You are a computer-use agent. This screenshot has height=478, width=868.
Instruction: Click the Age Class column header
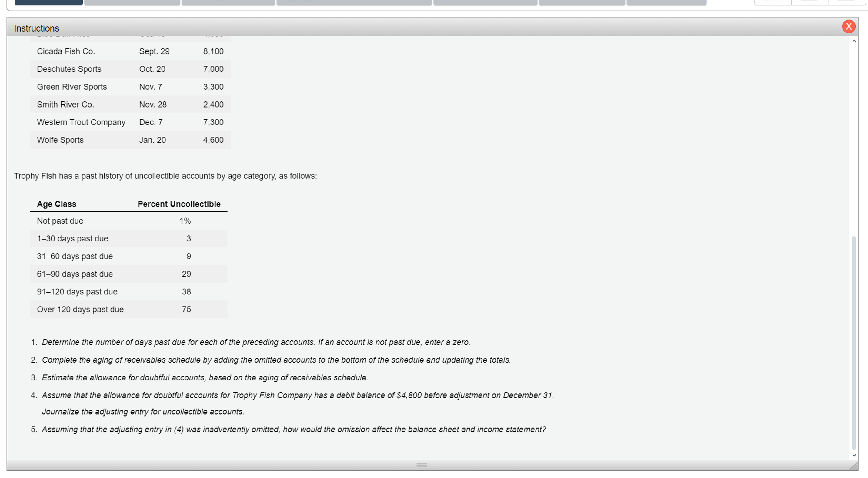57,204
